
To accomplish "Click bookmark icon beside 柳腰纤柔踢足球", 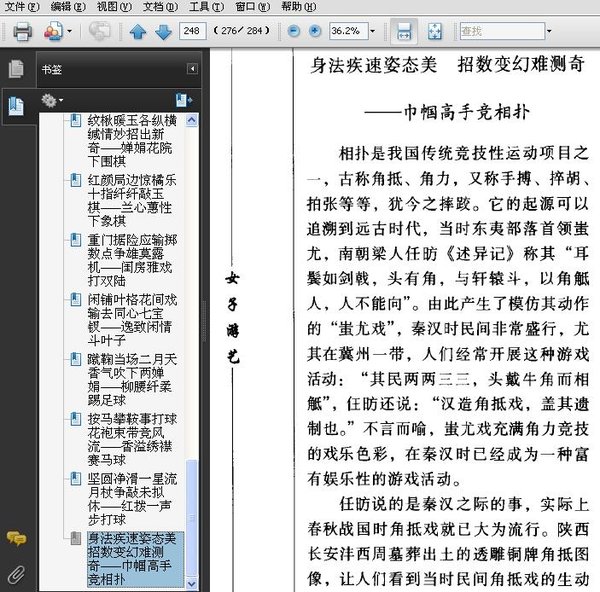I will point(76,359).
